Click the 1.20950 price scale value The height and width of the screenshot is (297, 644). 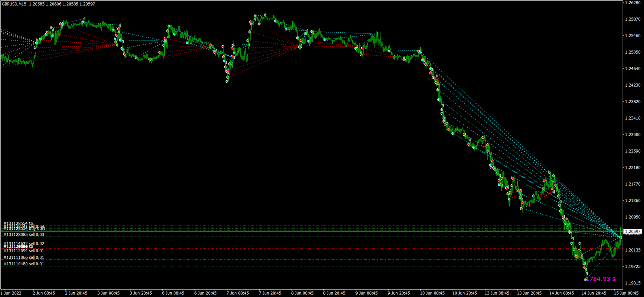[632, 217]
